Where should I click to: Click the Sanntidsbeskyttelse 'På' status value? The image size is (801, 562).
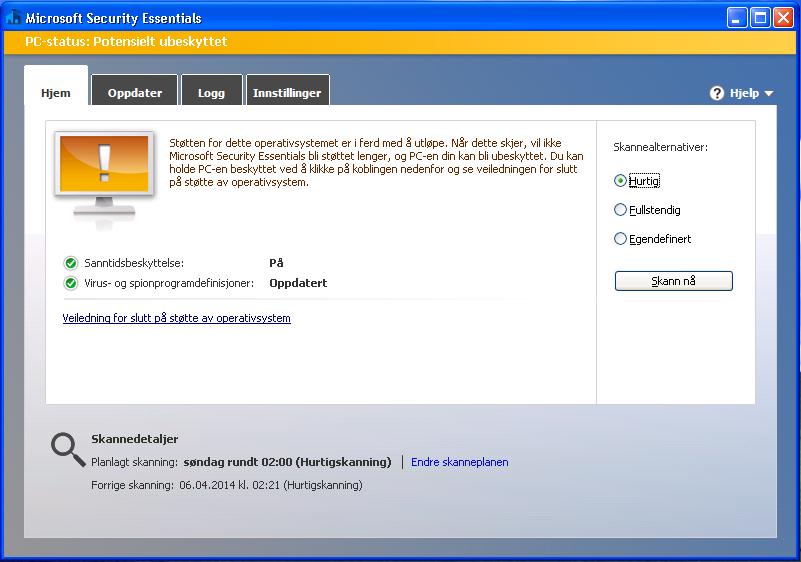276,263
